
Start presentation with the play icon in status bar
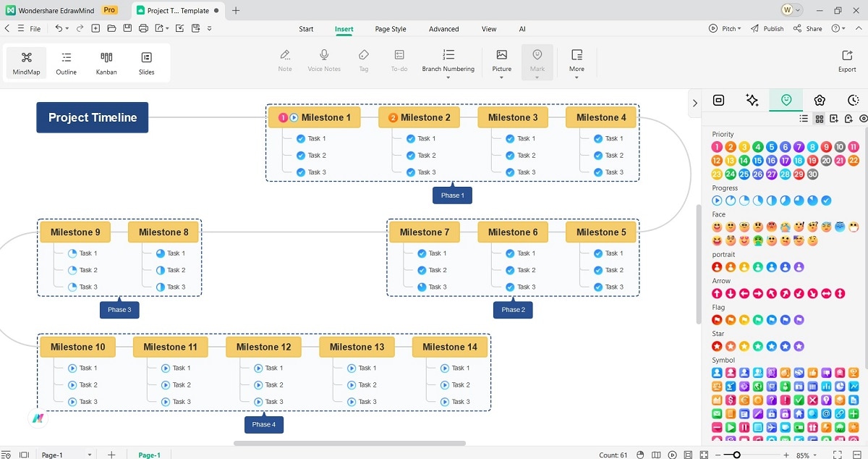point(672,455)
